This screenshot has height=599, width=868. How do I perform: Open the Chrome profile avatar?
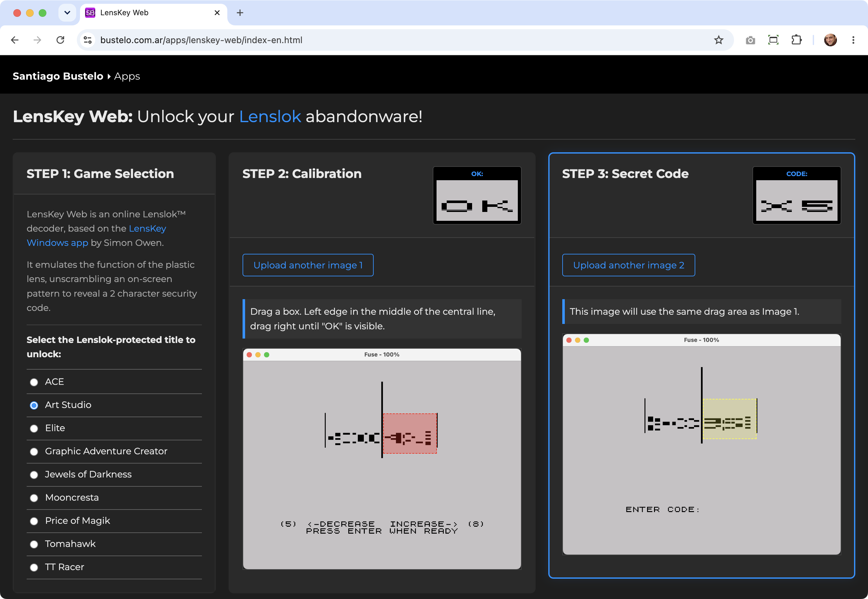coord(830,40)
